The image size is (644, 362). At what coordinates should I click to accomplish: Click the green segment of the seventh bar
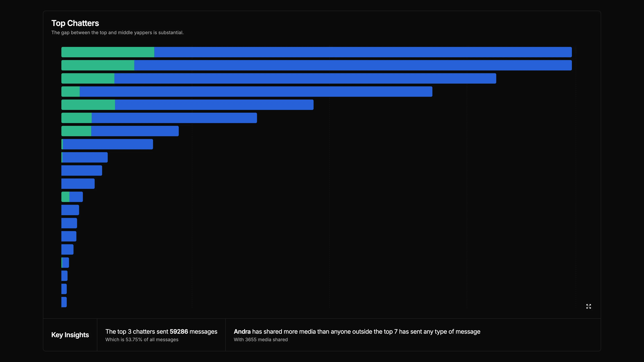[76, 131]
